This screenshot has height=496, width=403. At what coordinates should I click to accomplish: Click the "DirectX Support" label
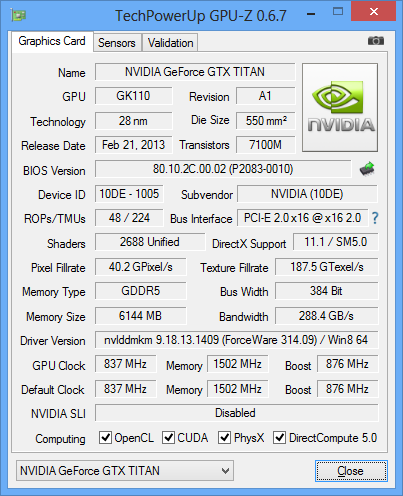[x=249, y=244]
